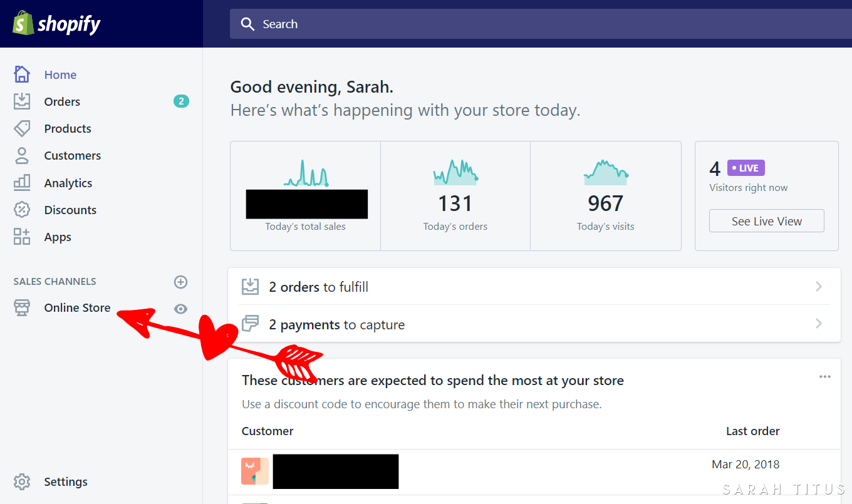Image resolution: width=852 pixels, height=504 pixels.
Task: Click the See Live View button
Action: pyautogui.click(x=767, y=221)
